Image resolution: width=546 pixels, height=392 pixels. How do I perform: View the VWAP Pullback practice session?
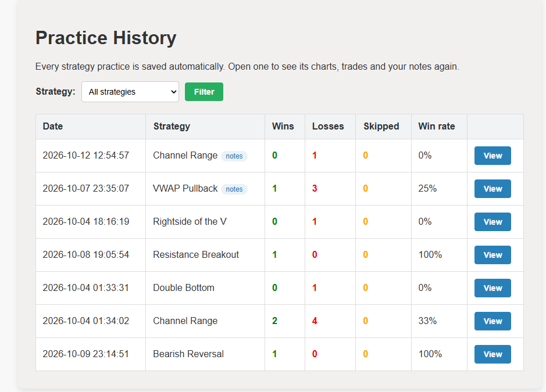click(x=493, y=189)
